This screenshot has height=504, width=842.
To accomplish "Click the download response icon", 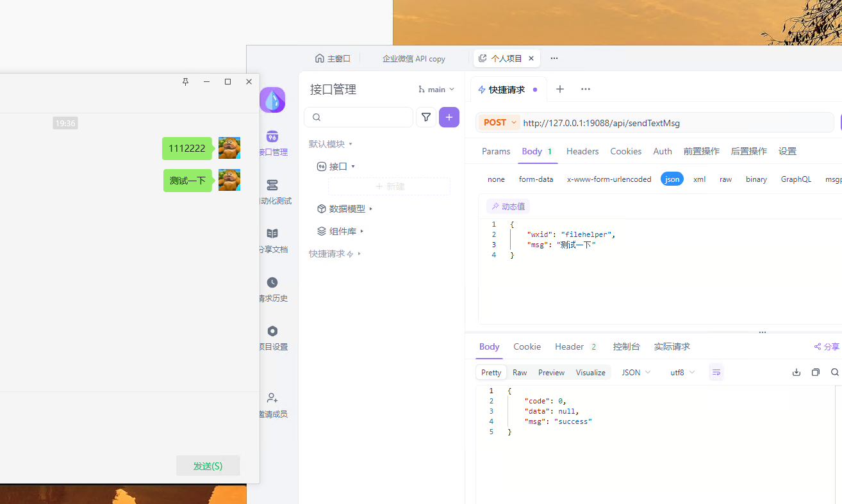I will (797, 372).
